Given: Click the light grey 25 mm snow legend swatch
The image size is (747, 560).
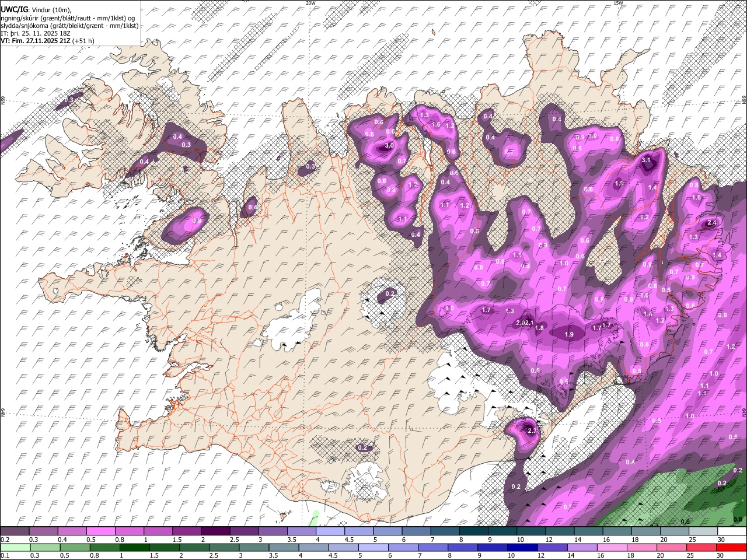Looking at the screenshot, I should click(704, 531).
